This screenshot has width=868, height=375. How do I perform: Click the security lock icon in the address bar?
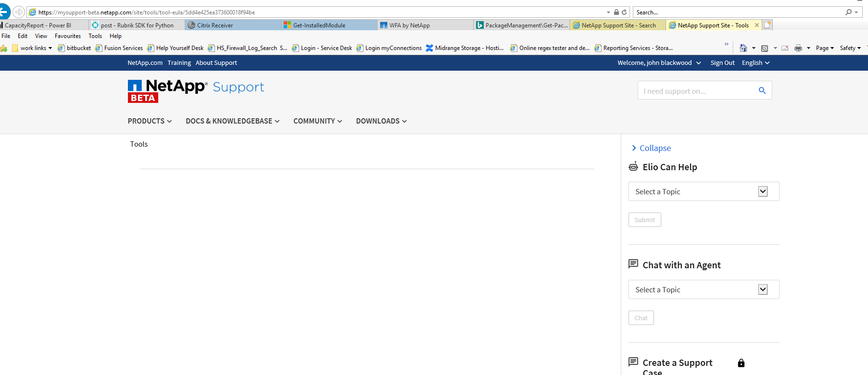point(616,12)
